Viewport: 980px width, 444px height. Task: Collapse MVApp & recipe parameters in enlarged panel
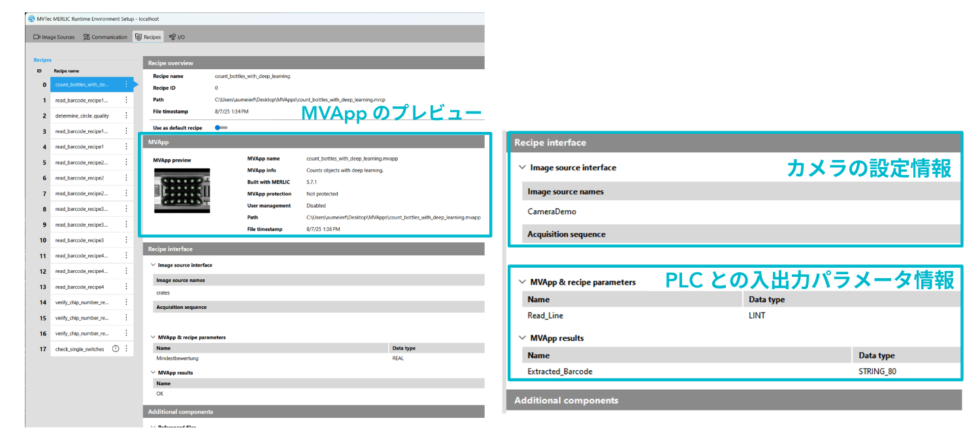[x=522, y=282]
